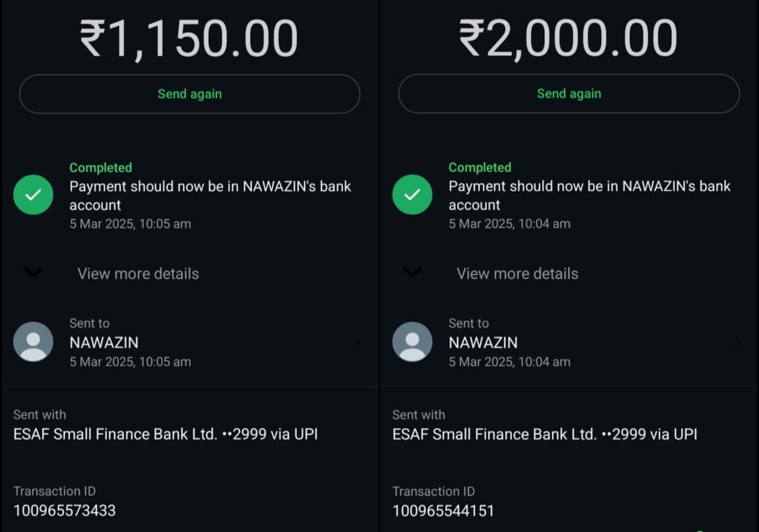Open NAWAZIN avatar on the 10:05 am payment
This screenshot has width=759, height=532.
33,342
